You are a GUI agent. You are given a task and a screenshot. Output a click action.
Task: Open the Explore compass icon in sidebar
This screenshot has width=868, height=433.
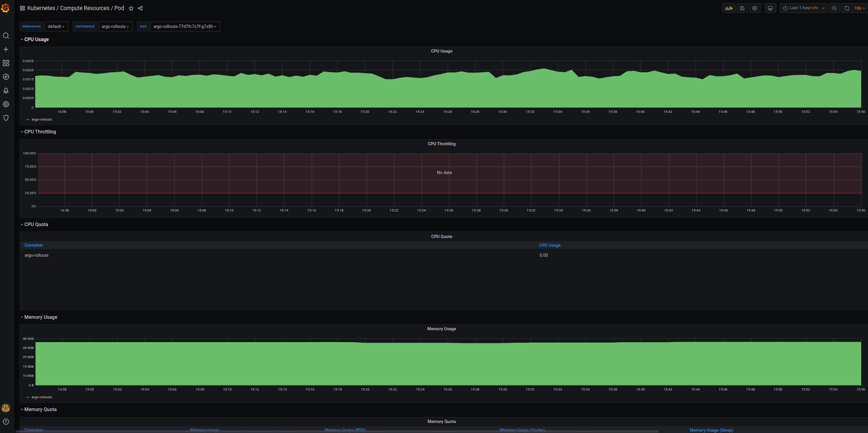[6, 77]
